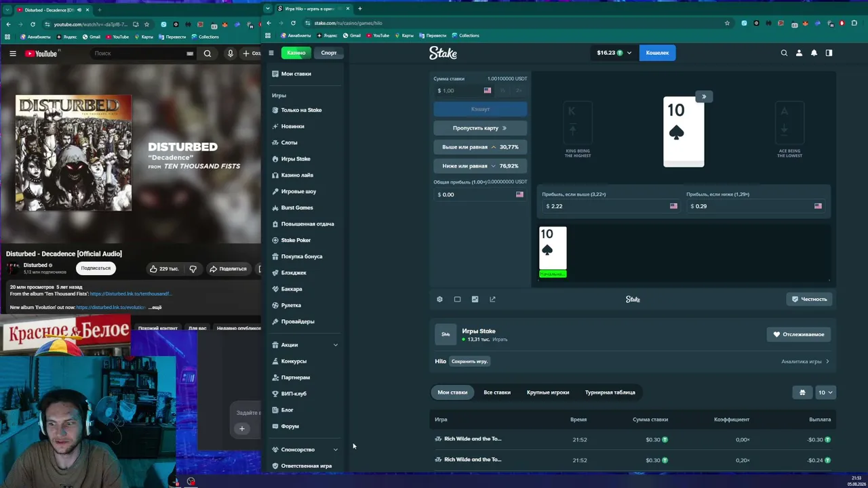Select the Мои ставки tab
The image size is (868, 488).
click(x=452, y=392)
